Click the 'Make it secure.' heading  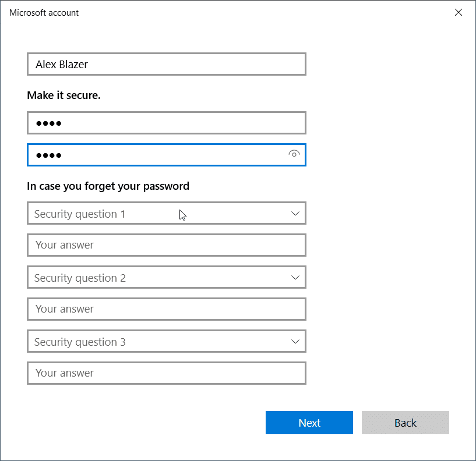(64, 95)
